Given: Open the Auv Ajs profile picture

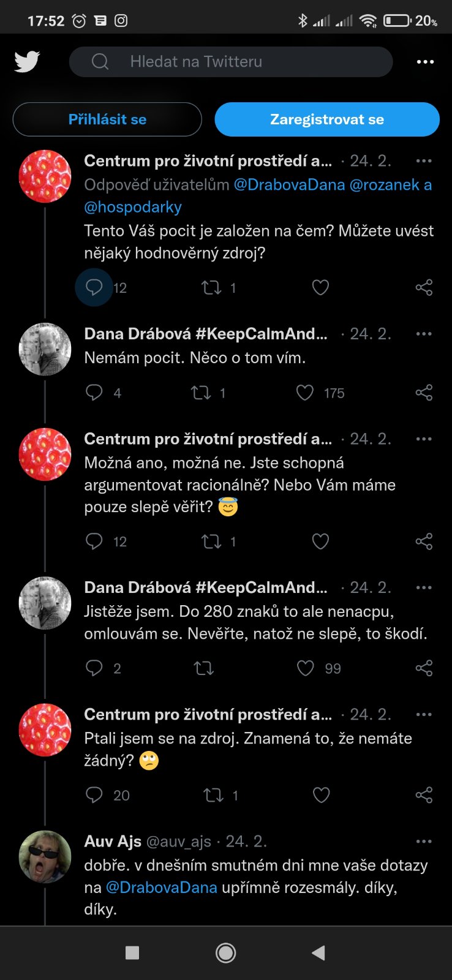Looking at the screenshot, I should (45, 856).
